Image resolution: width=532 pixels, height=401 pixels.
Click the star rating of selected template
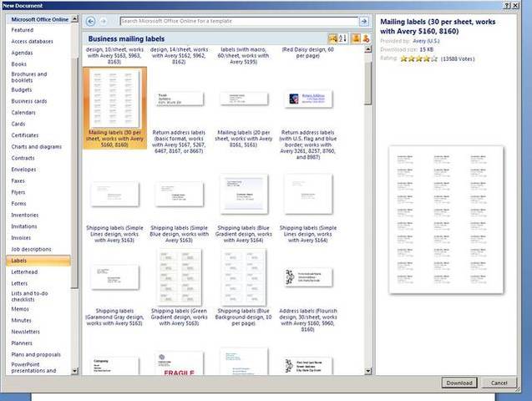tap(418, 58)
